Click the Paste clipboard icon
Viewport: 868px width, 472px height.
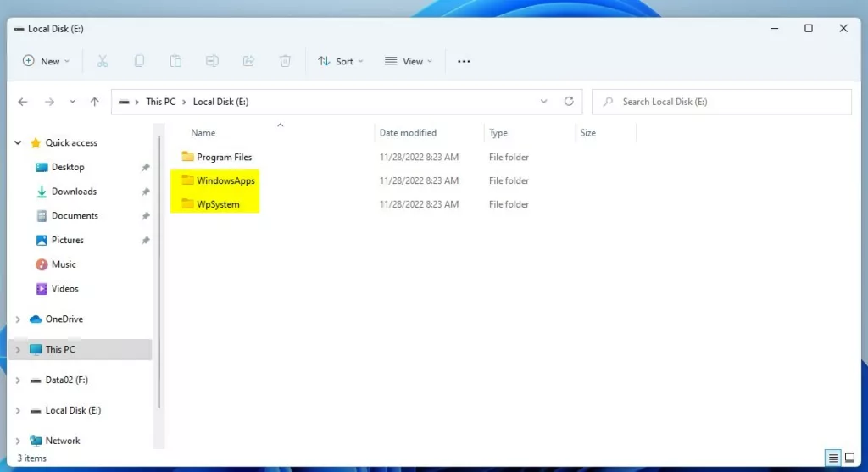175,61
